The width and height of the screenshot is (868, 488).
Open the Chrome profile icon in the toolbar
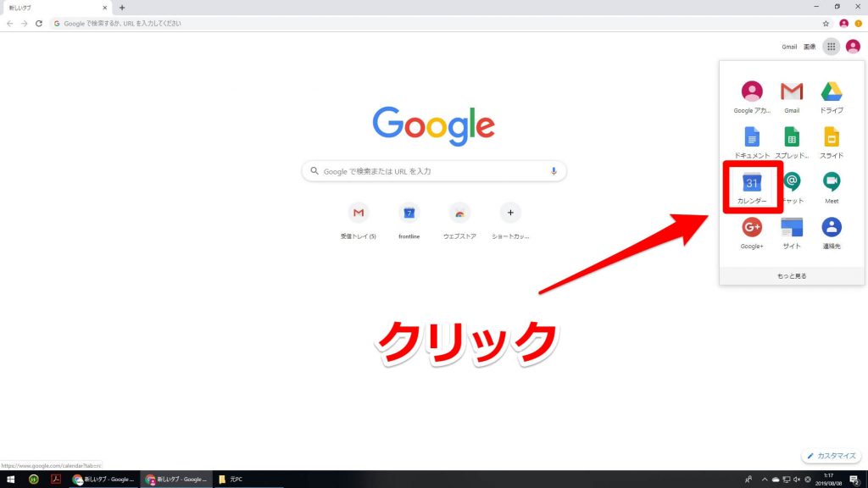point(843,23)
